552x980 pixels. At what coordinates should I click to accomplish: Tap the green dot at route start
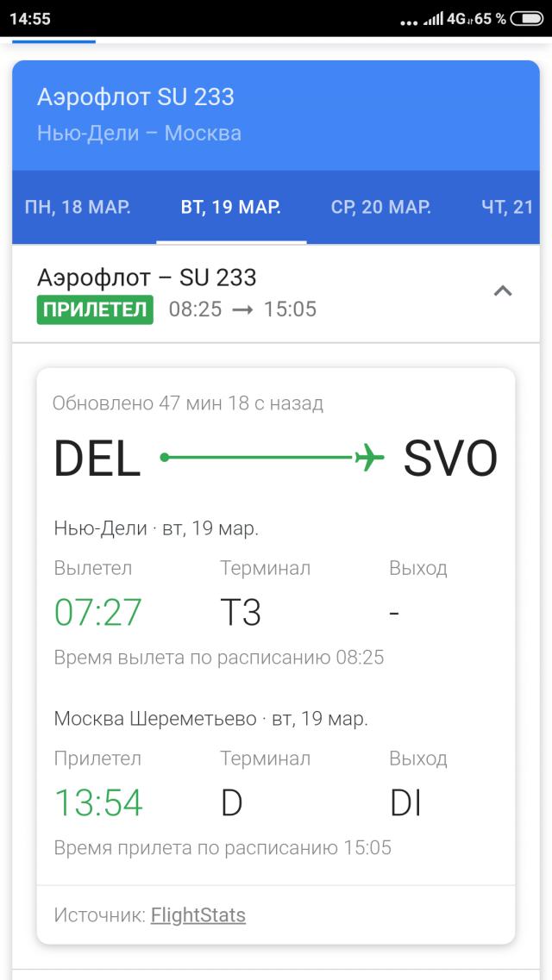click(166, 458)
